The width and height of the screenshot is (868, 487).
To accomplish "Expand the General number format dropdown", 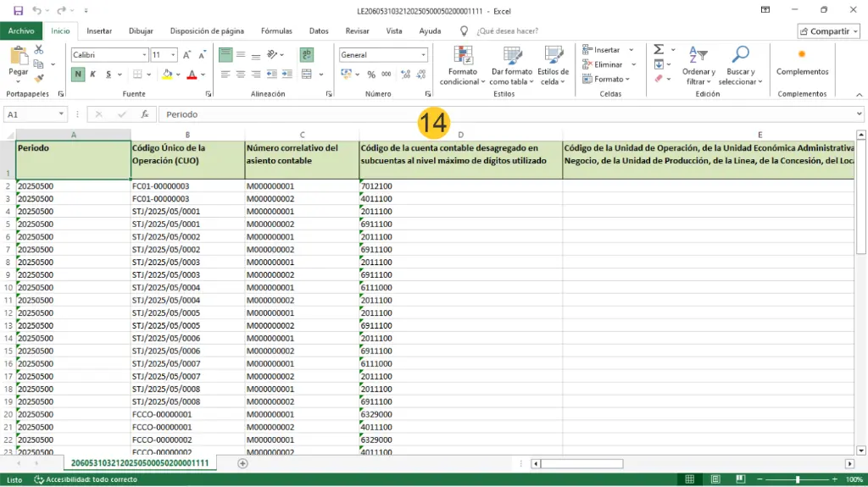I will click(424, 55).
